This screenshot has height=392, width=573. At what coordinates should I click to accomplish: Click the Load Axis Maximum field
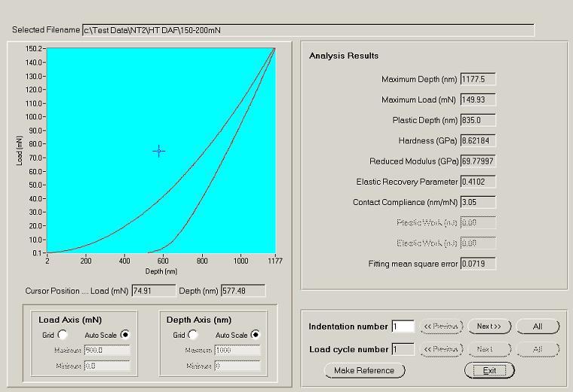[107, 351]
